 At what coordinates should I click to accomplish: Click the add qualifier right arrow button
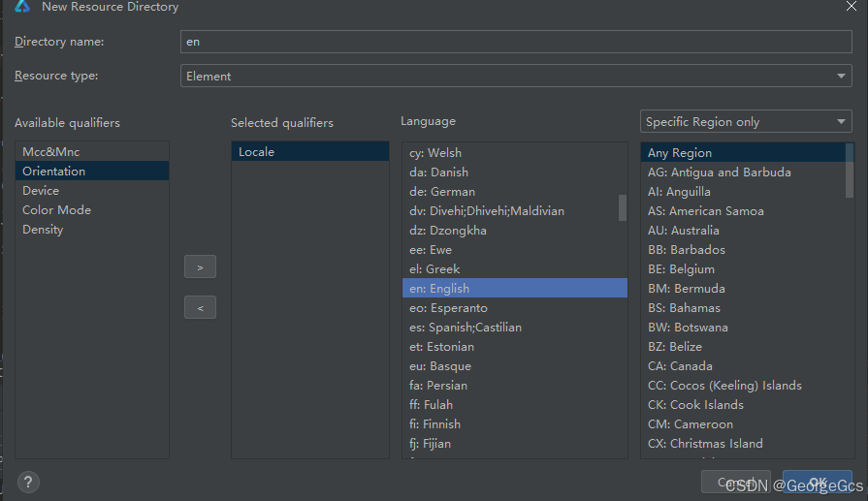click(x=200, y=266)
